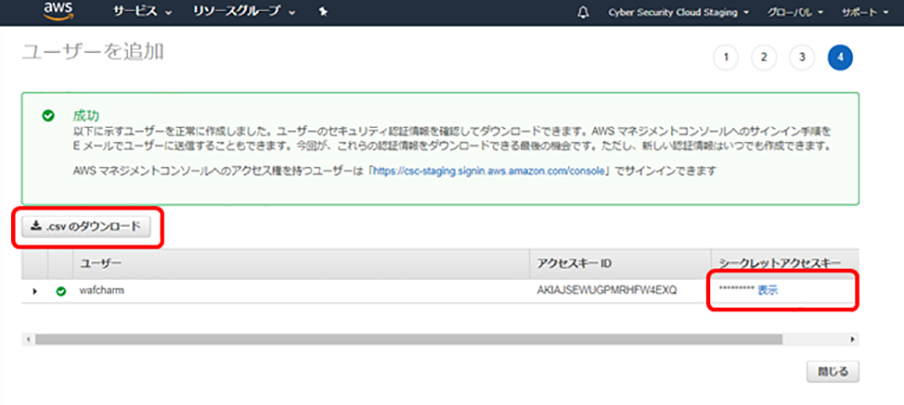Open the サポート menu

[863, 12]
